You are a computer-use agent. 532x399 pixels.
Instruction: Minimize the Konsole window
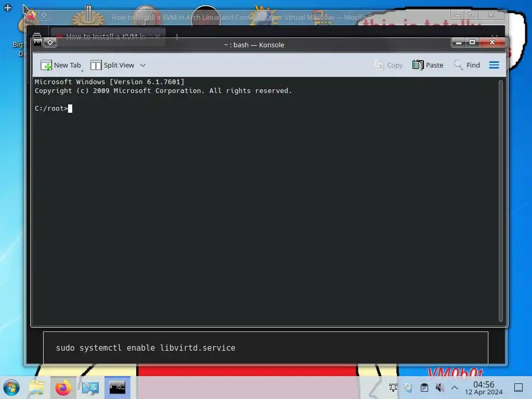(459, 43)
